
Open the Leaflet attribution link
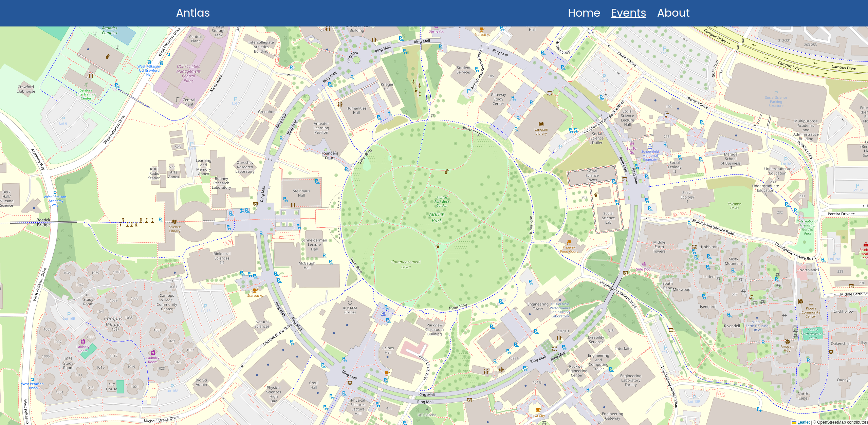(803, 422)
